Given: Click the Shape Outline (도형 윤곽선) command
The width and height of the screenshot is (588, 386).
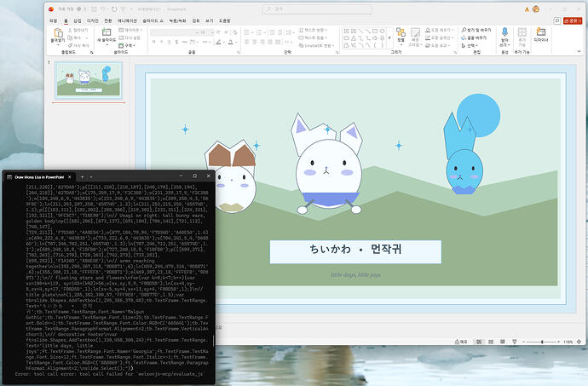Looking at the screenshot, I should pyautogui.click(x=440, y=37).
